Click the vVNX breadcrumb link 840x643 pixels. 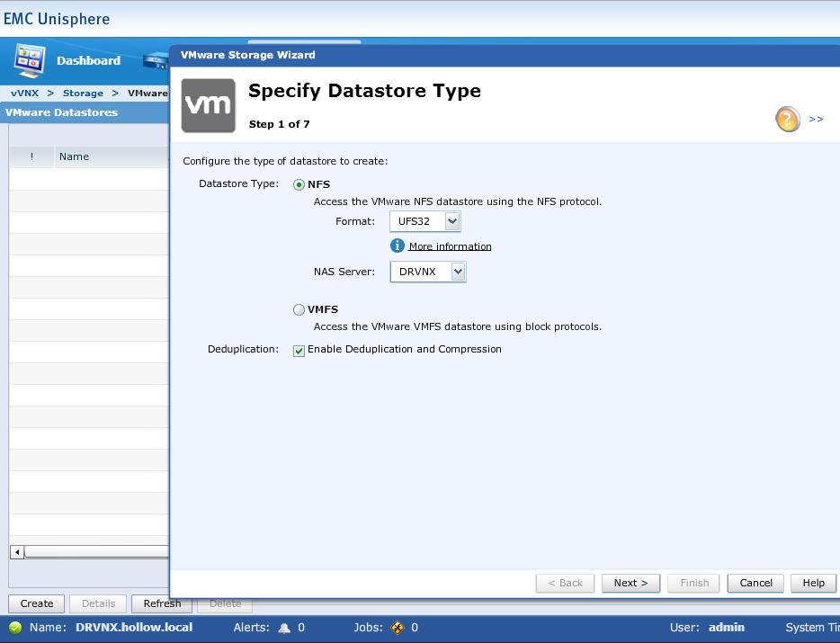24,94
